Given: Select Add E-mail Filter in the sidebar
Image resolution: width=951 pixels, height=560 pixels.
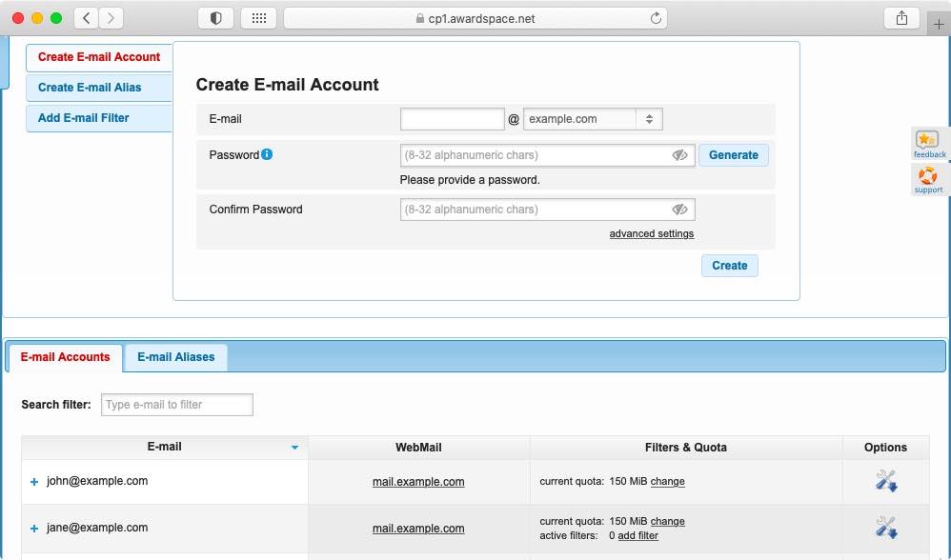Looking at the screenshot, I should point(83,117).
